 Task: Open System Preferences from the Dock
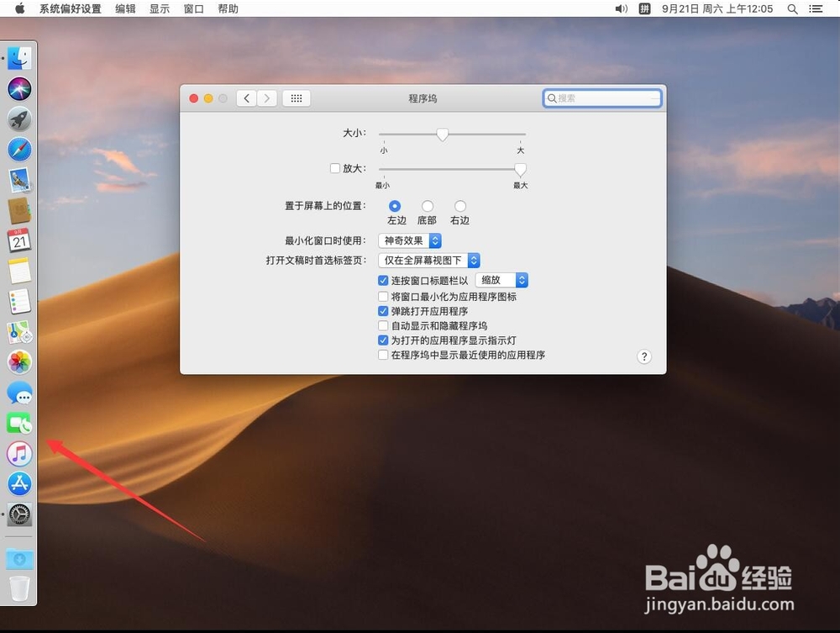[18, 515]
